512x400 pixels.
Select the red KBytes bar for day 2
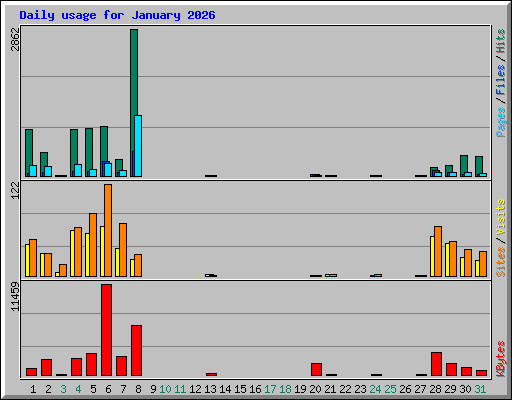46,367
